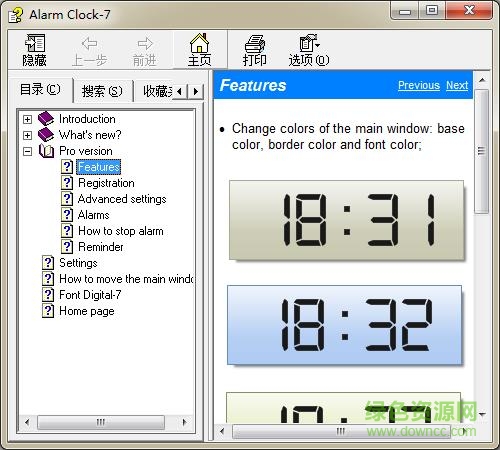Click the purple book icon beside What's new?
500x450 pixels.
pyautogui.click(x=46, y=134)
